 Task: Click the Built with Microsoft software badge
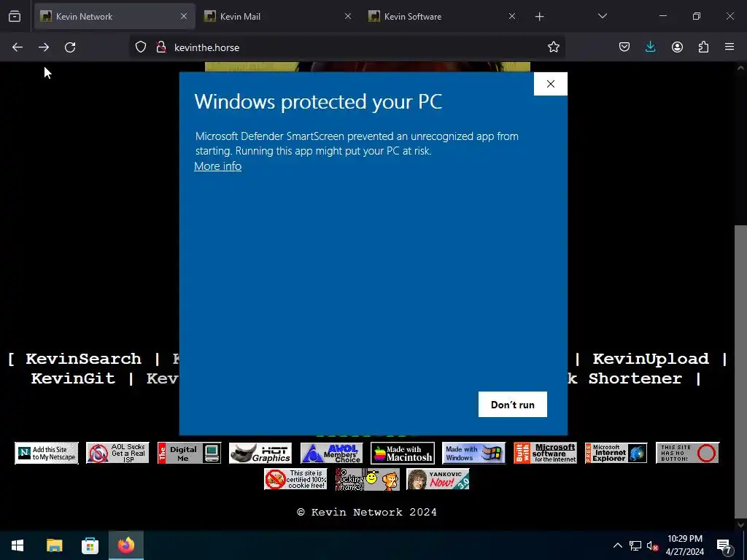tap(546, 453)
